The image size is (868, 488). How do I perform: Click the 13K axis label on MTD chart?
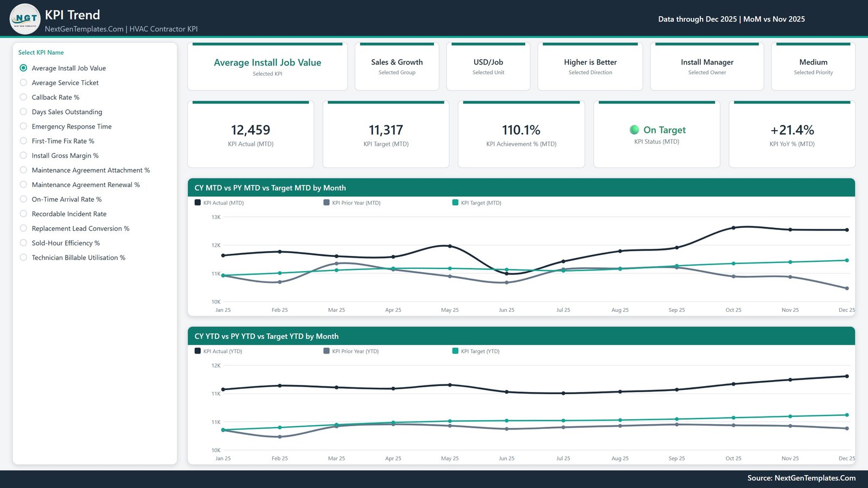click(216, 217)
